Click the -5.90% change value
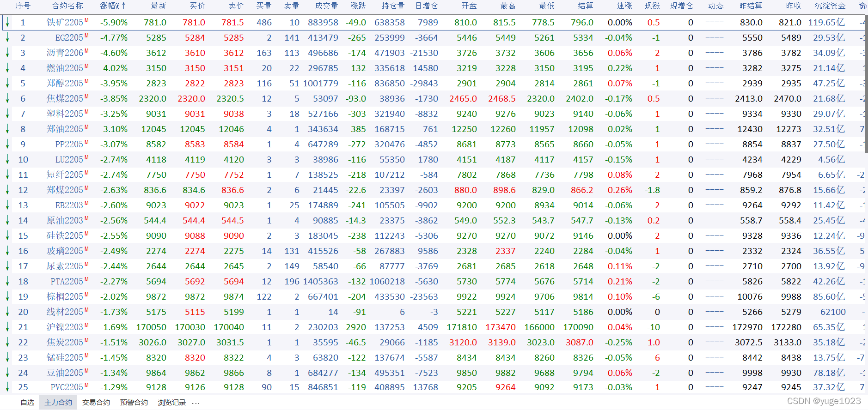Viewport: 868px width, 410px height. pyautogui.click(x=114, y=22)
